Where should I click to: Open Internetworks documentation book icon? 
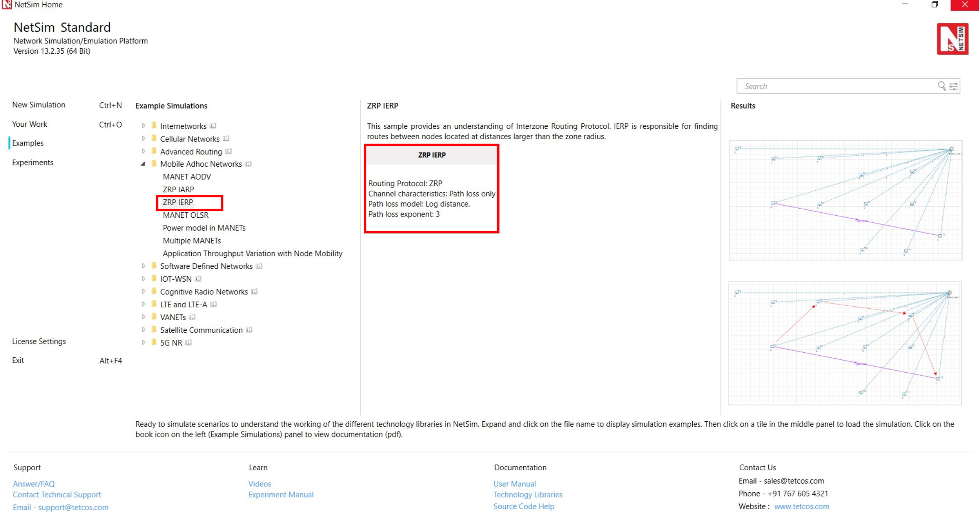(213, 126)
